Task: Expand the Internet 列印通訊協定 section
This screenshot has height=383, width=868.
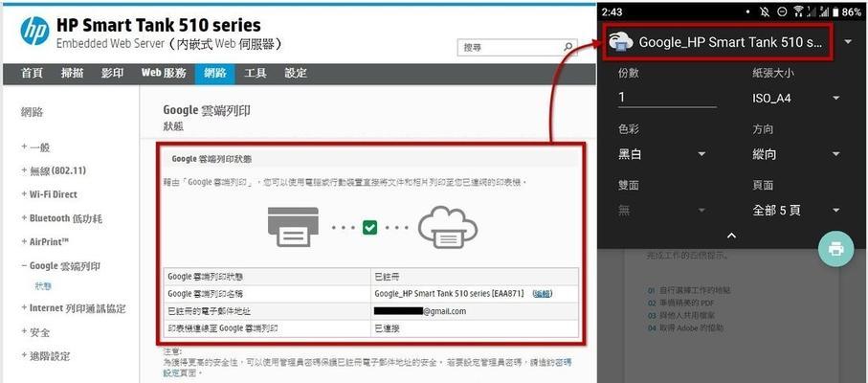Action: coord(74,308)
